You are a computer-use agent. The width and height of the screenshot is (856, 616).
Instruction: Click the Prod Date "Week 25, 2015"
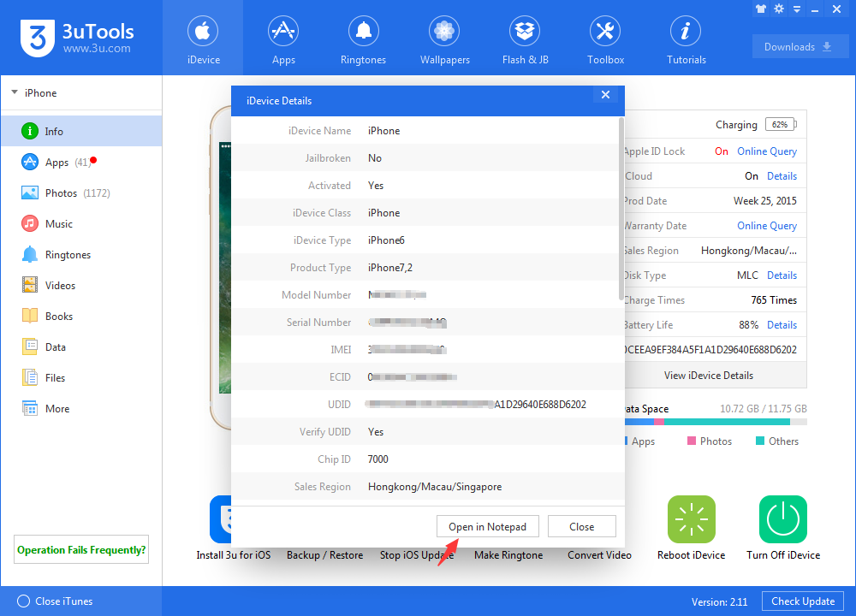[764, 201]
